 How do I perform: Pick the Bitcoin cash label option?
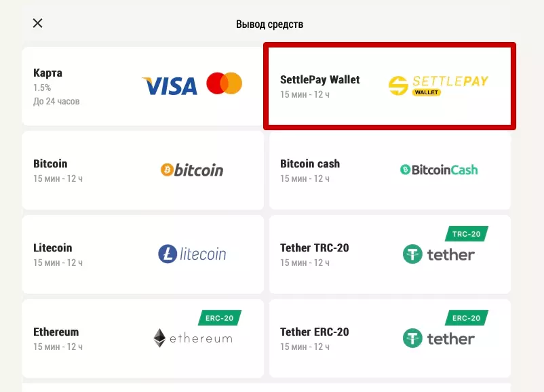coord(310,164)
